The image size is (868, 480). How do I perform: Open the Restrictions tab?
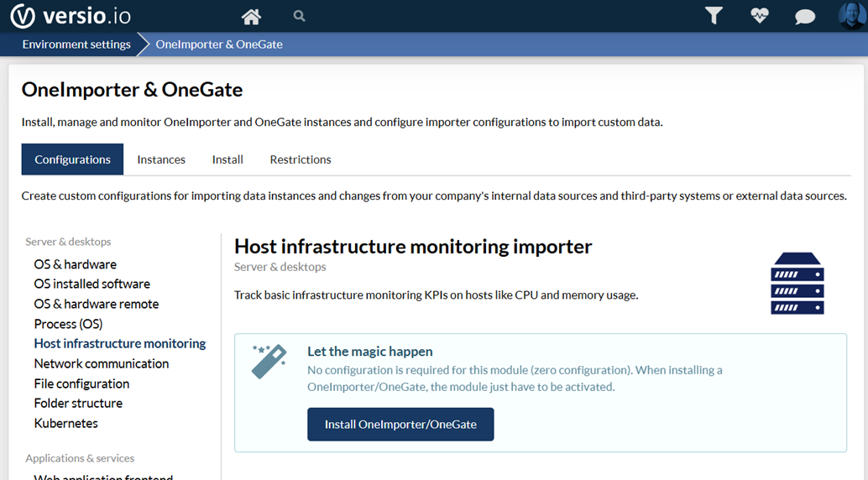tap(301, 159)
